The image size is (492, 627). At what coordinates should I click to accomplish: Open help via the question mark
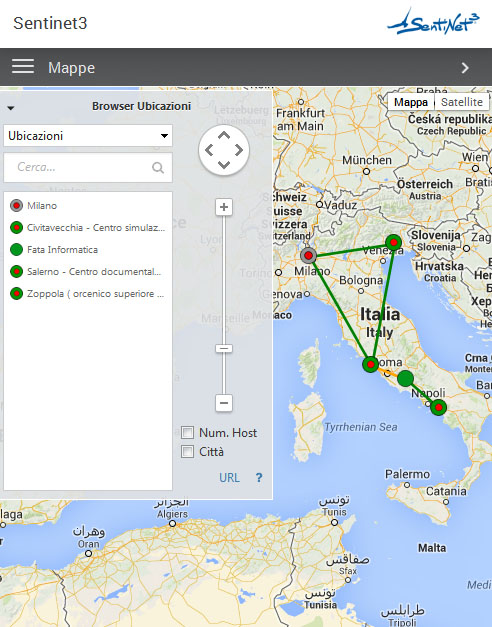pos(259,477)
